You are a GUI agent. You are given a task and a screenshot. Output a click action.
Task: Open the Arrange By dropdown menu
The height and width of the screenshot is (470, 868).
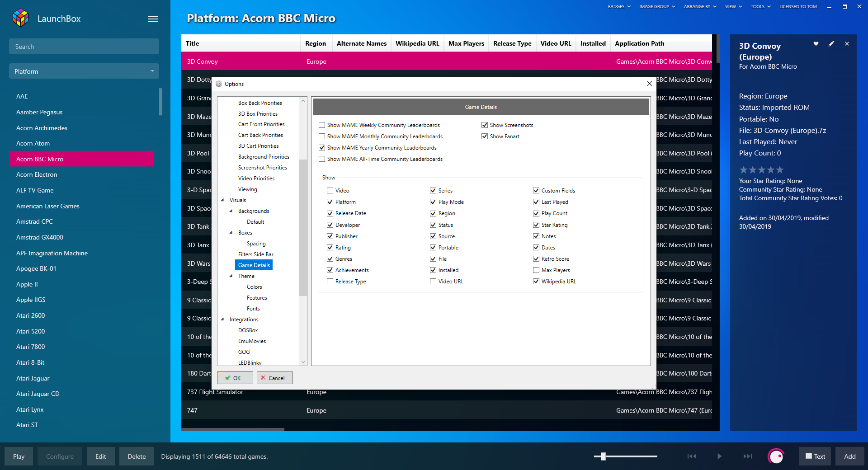tap(700, 6)
